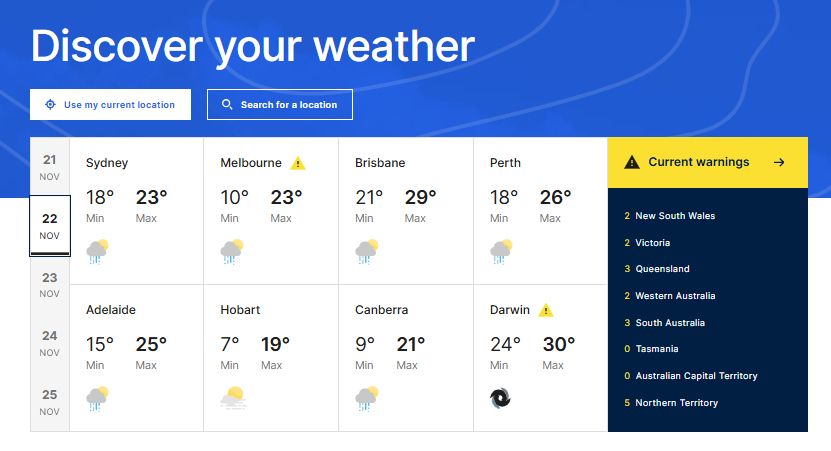Click Sydney's shower weather icon
Image resolution: width=831 pixels, height=451 pixels.
click(98, 251)
